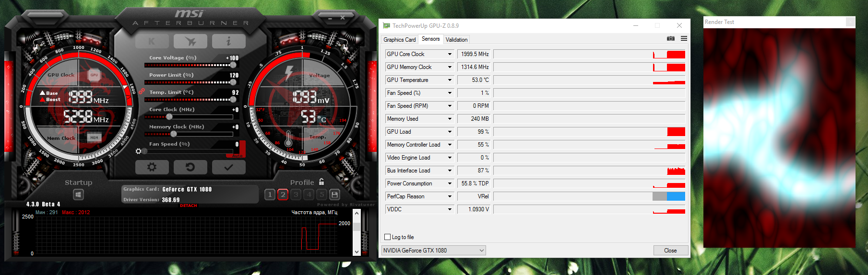Click the Close button in GPU-Z
Viewport: 868px width, 275px height.
click(670, 251)
